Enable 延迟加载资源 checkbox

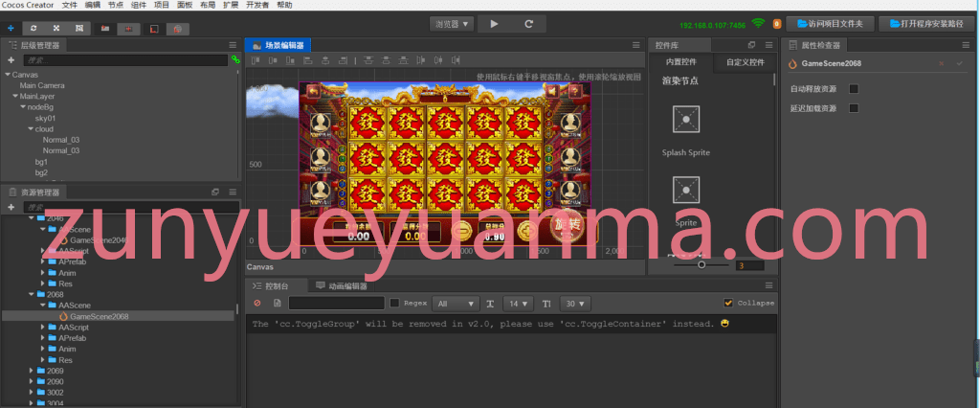coord(854,108)
